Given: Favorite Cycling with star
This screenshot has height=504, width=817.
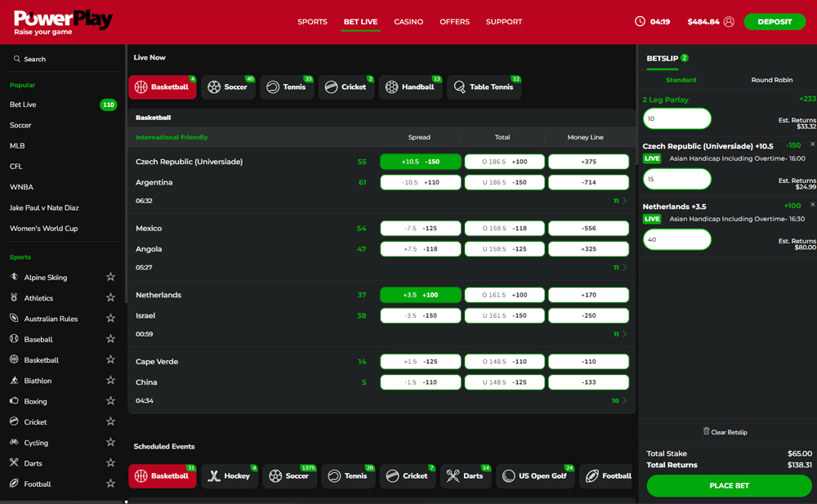Looking at the screenshot, I should 110,442.
